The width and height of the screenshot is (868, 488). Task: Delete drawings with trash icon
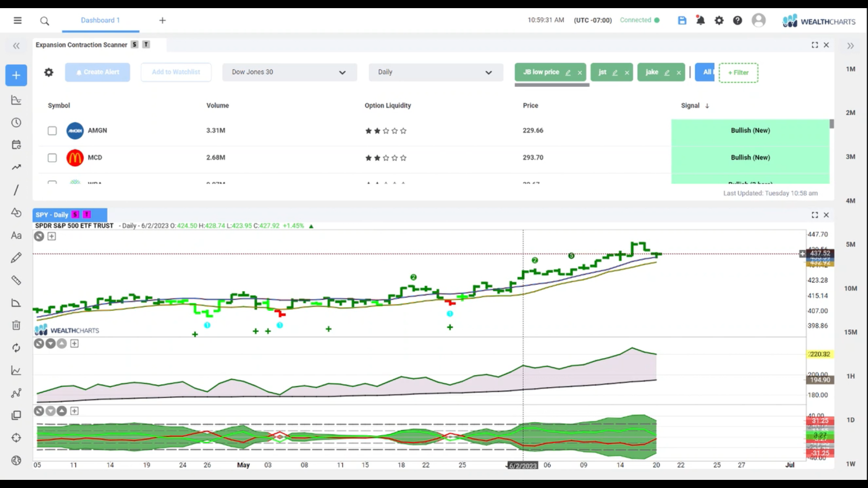[x=16, y=325]
